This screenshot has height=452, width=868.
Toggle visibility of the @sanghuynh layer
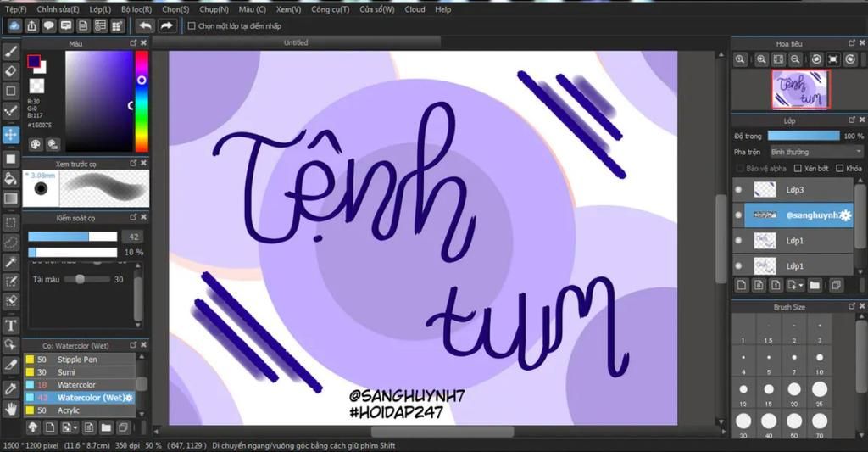[x=738, y=215]
